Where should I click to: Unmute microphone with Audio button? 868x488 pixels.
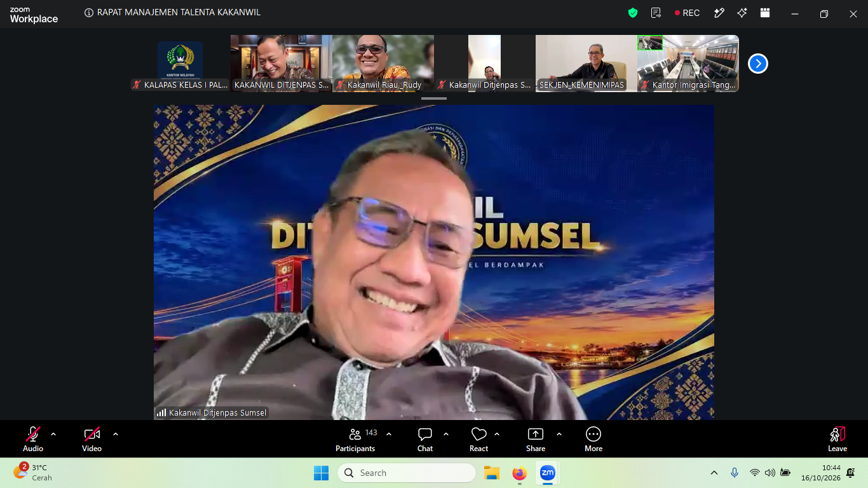pyautogui.click(x=33, y=439)
